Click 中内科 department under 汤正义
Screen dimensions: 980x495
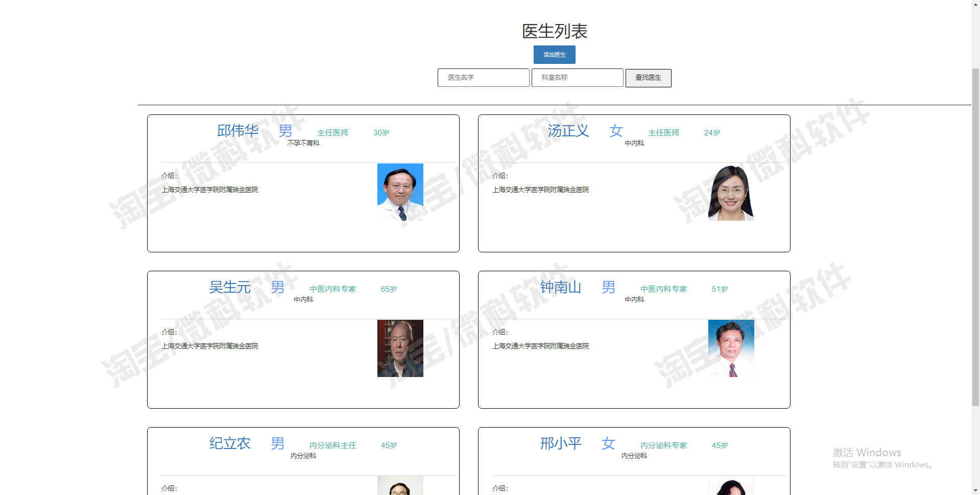tap(634, 144)
